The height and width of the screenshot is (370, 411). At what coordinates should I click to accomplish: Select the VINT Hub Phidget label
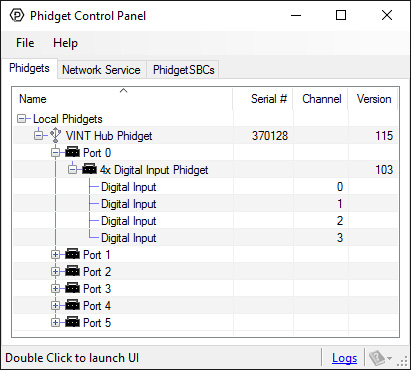tap(109, 136)
